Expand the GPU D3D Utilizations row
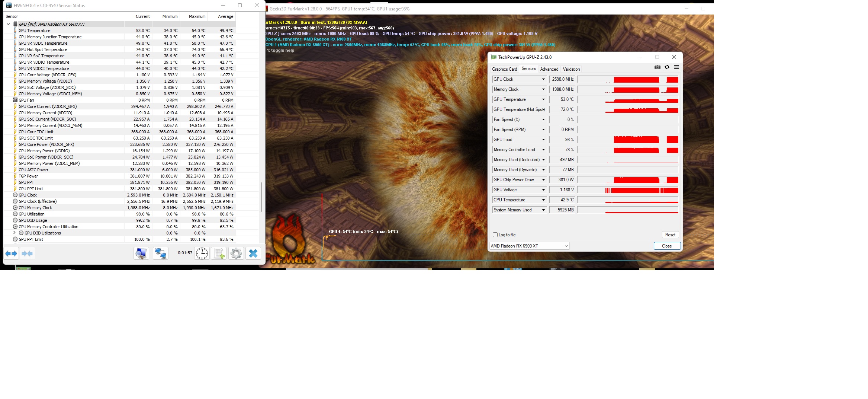This screenshot has width=868, height=399. pyautogui.click(x=14, y=233)
